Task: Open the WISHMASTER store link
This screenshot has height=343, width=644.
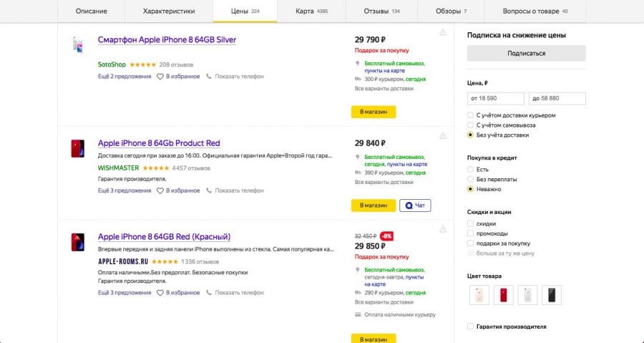Action: click(118, 168)
